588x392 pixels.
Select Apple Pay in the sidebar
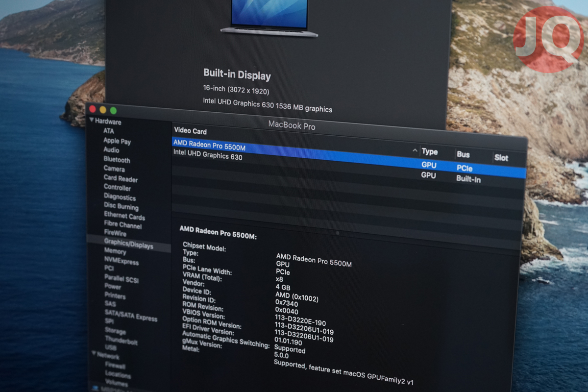pos(117,141)
